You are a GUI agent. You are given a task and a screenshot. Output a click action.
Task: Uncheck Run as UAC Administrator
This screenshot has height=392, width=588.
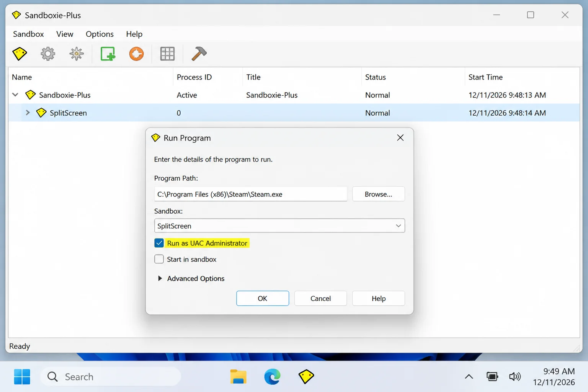pyautogui.click(x=159, y=243)
